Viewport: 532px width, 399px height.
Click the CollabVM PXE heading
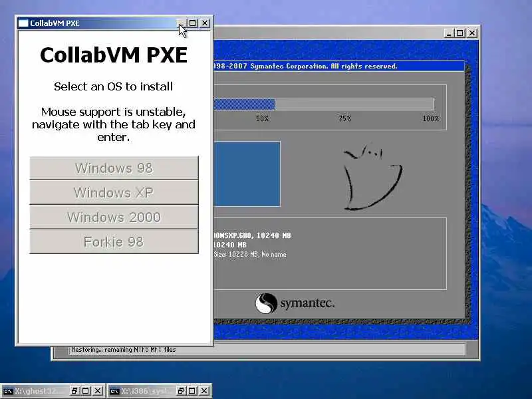pos(114,55)
